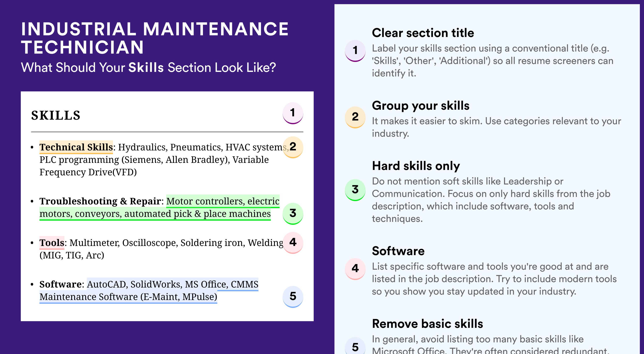644x354 pixels.
Task: Click badge 4 beside the right-panel Software tip
Action: click(x=355, y=268)
